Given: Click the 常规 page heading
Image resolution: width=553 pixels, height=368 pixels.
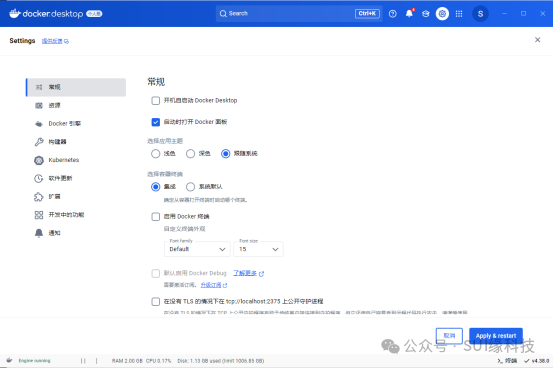Looking at the screenshot, I should [x=156, y=82].
